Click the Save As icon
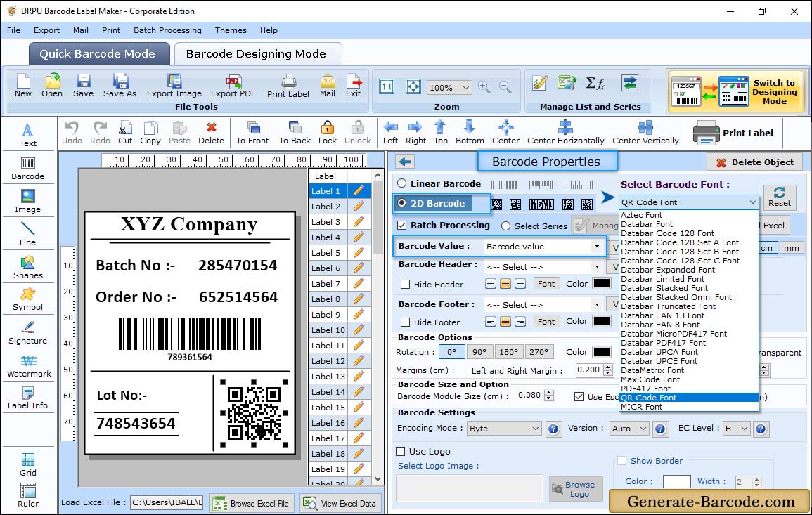The height and width of the screenshot is (515, 812). (120, 86)
